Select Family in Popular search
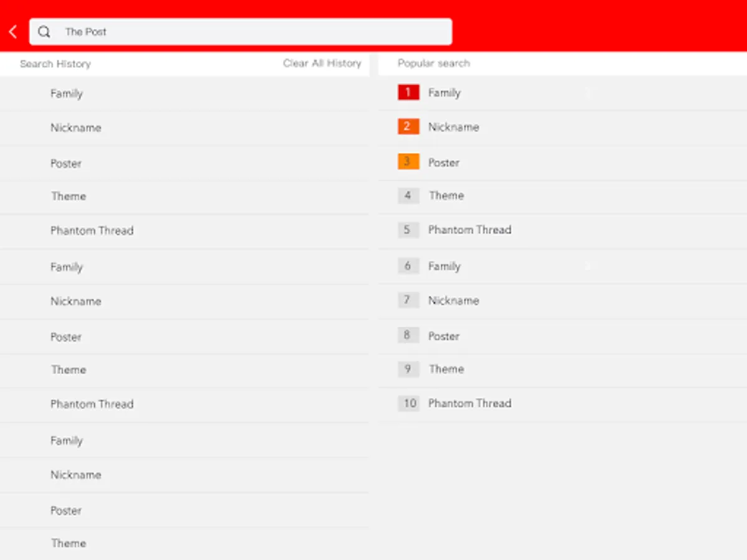The height and width of the screenshot is (560, 747). click(x=444, y=92)
